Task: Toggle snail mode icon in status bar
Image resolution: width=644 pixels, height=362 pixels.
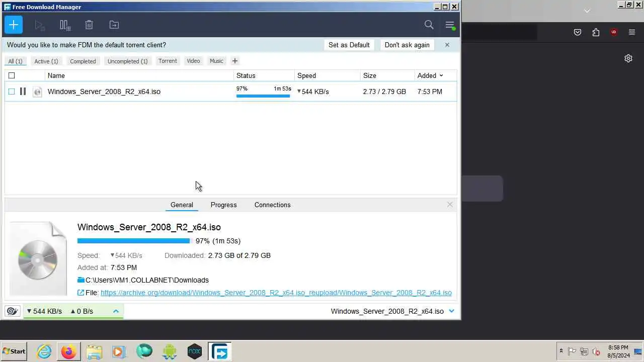Action: (x=13, y=311)
